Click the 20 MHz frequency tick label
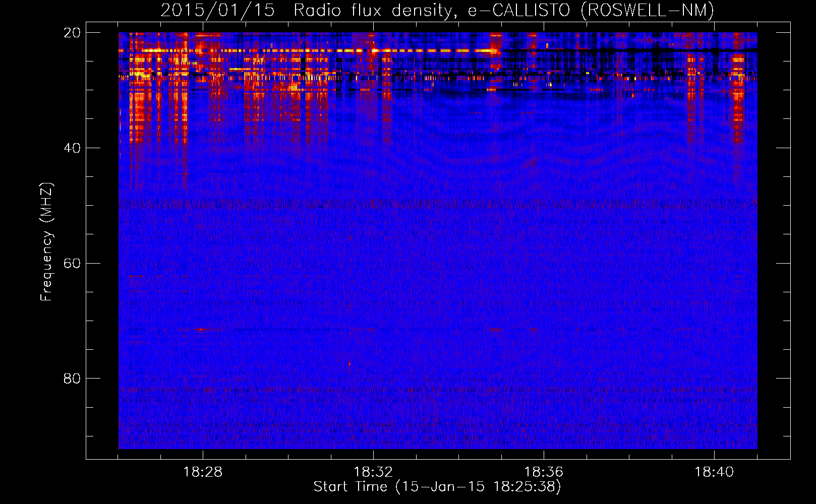Image resolution: width=816 pixels, height=504 pixels. coord(72,33)
